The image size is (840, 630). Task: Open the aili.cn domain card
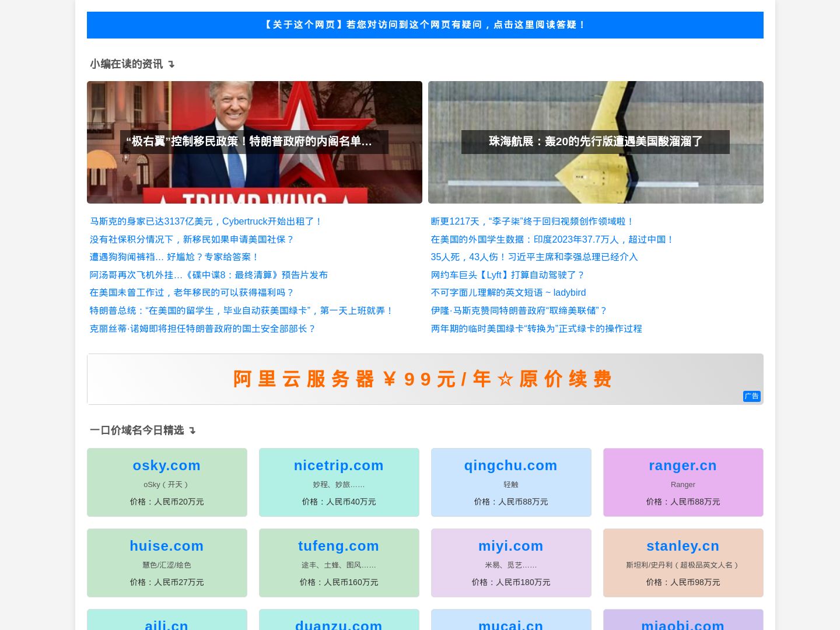tap(167, 620)
